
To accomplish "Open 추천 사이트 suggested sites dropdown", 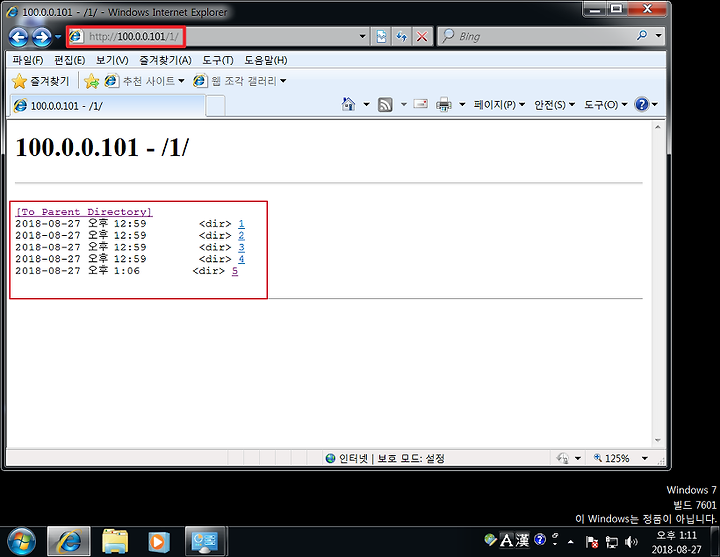I will (144, 81).
